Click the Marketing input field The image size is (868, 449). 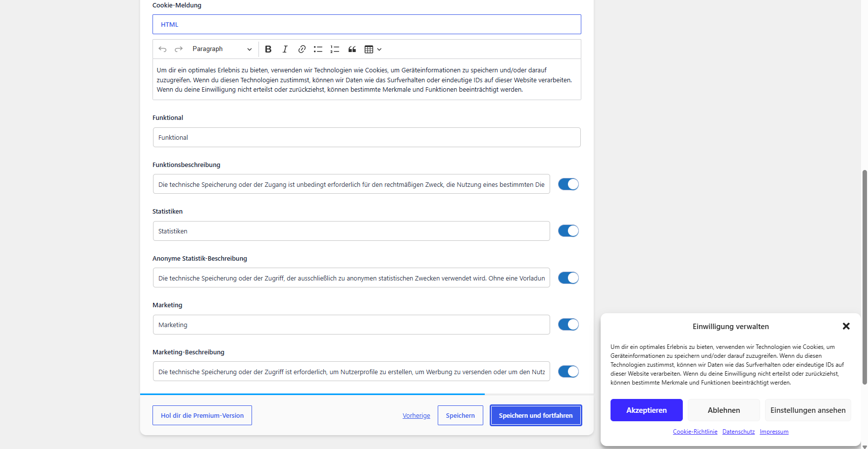click(352, 325)
